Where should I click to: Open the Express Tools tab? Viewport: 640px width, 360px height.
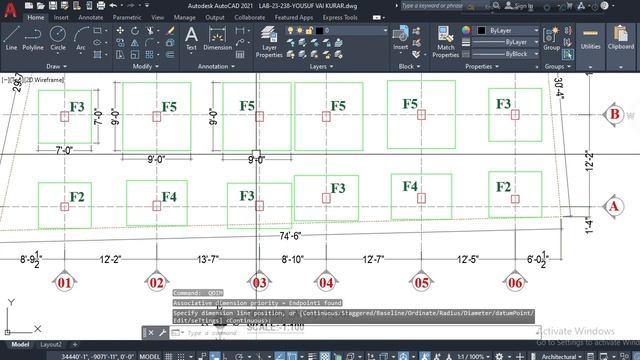tap(340, 17)
